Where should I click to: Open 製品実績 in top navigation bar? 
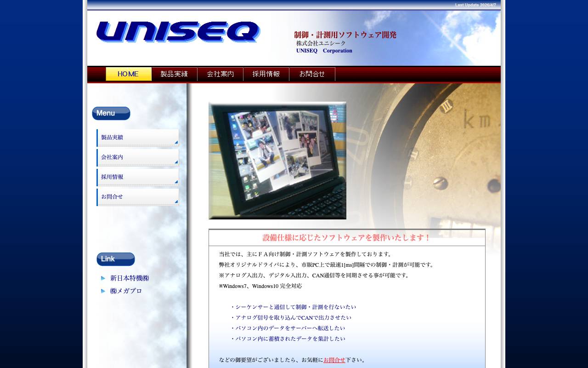(175, 74)
